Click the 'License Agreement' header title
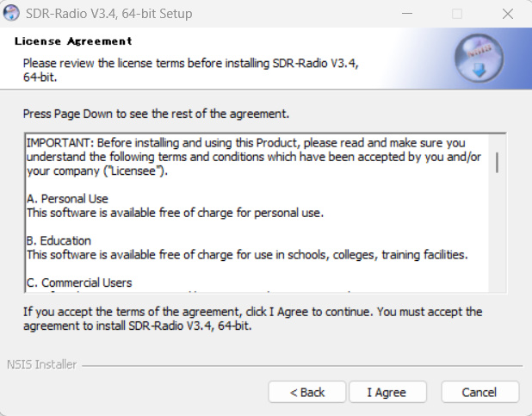The width and height of the screenshot is (532, 416). pos(73,40)
